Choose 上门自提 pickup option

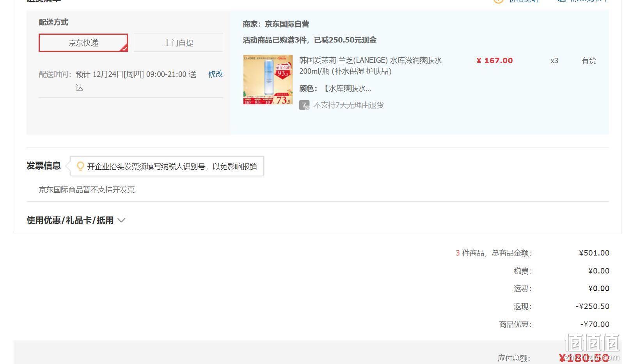click(x=178, y=43)
